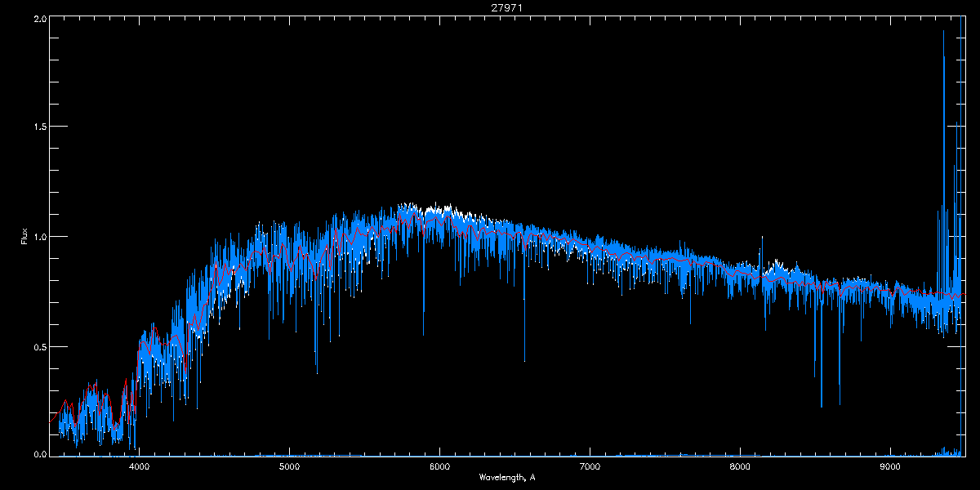Click the 2.0 y-axis tick label
Viewport: 980px width, 490px height.
coord(41,18)
